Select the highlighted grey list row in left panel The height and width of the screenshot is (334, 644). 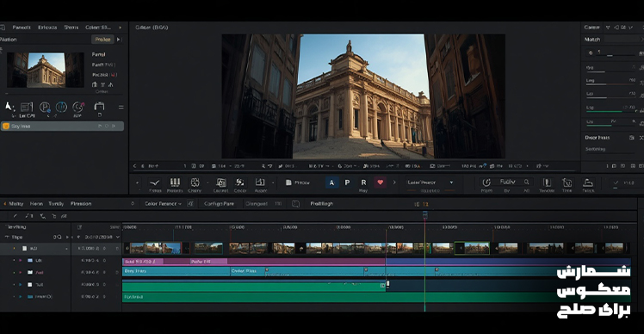[x=63, y=127]
